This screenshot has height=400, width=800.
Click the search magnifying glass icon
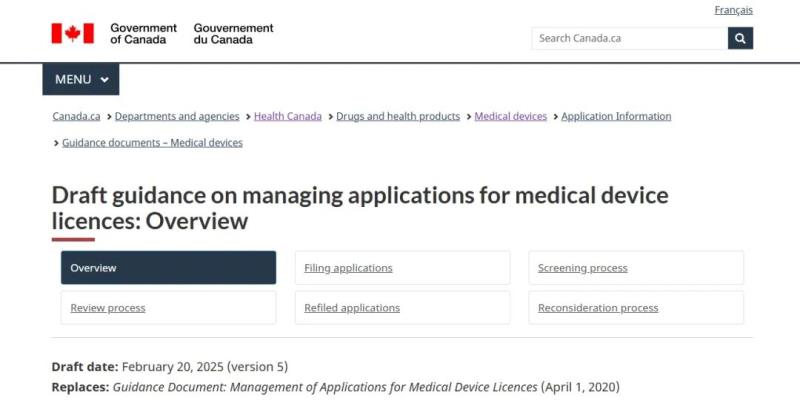[740, 38]
